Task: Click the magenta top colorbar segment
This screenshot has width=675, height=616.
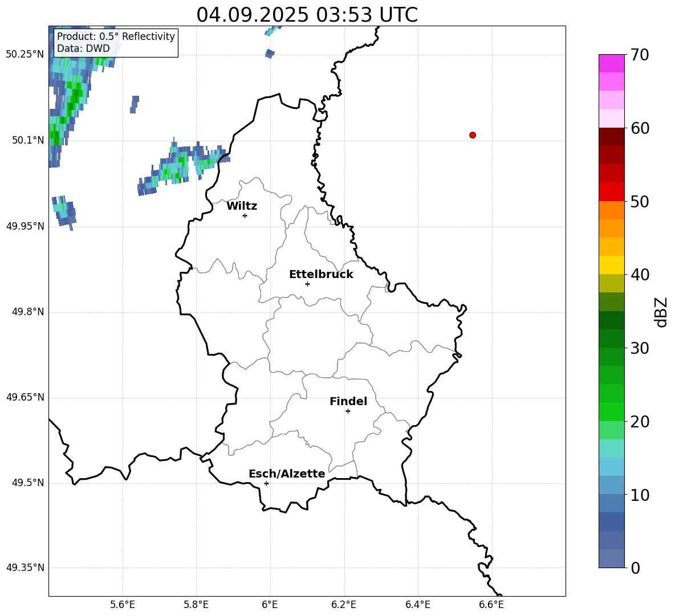Action: click(612, 64)
